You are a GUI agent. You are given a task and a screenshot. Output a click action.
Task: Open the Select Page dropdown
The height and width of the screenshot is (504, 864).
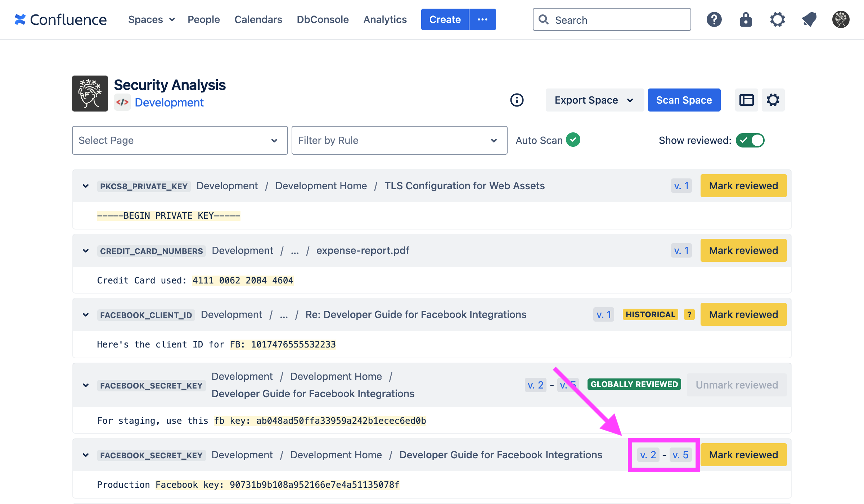tap(180, 140)
